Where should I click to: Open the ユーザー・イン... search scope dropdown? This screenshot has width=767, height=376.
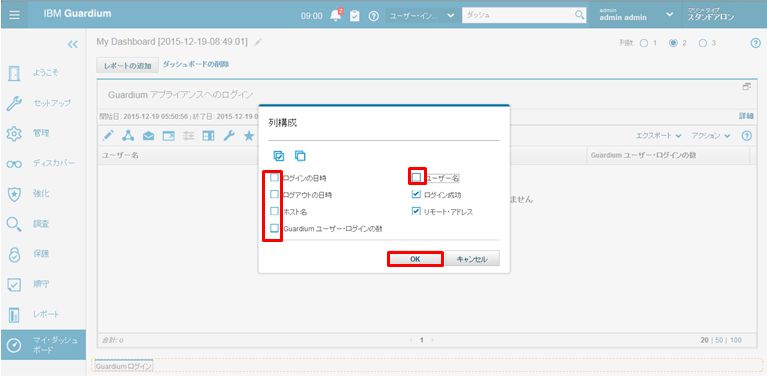coord(422,16)
